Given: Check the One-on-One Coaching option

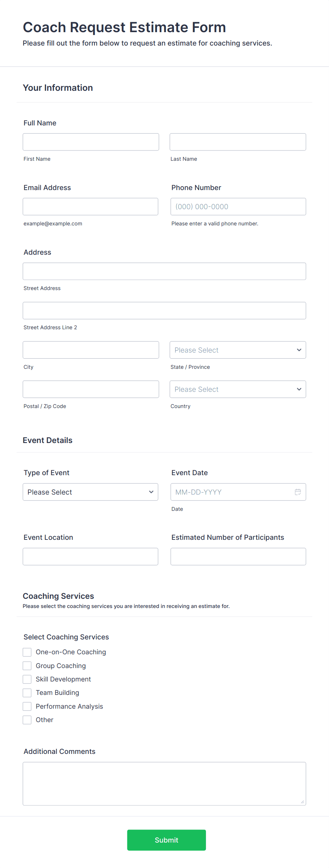Looking at the screenshot, I should 27,652.
